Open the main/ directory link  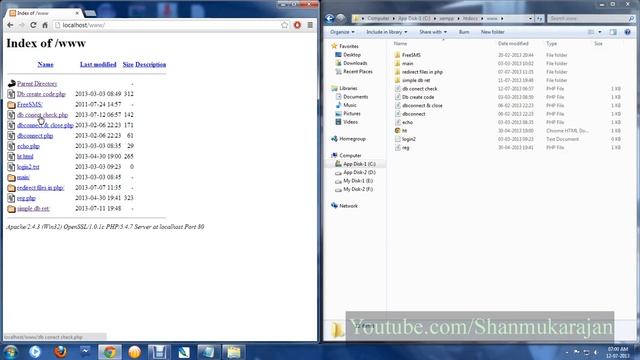pyautogui.click(x=23, y=177)
